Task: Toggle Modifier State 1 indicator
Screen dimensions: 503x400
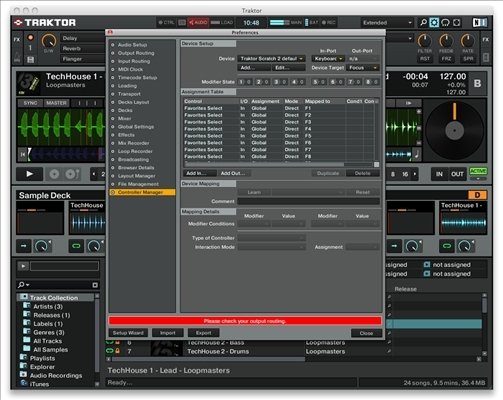Action: (x=245, y=82)
